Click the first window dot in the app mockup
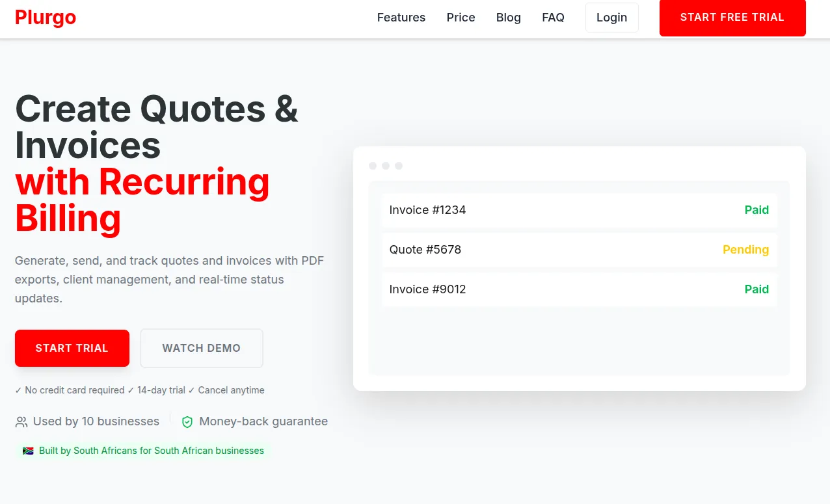This screenshot has height=504, width=830. (373, 166)
